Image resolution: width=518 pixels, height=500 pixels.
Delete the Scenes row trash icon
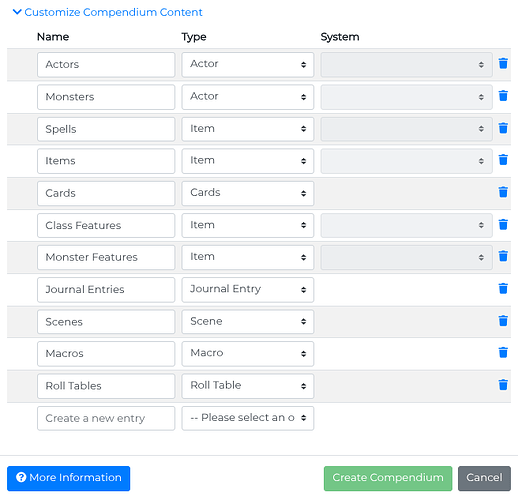click(x=503, y=321)
